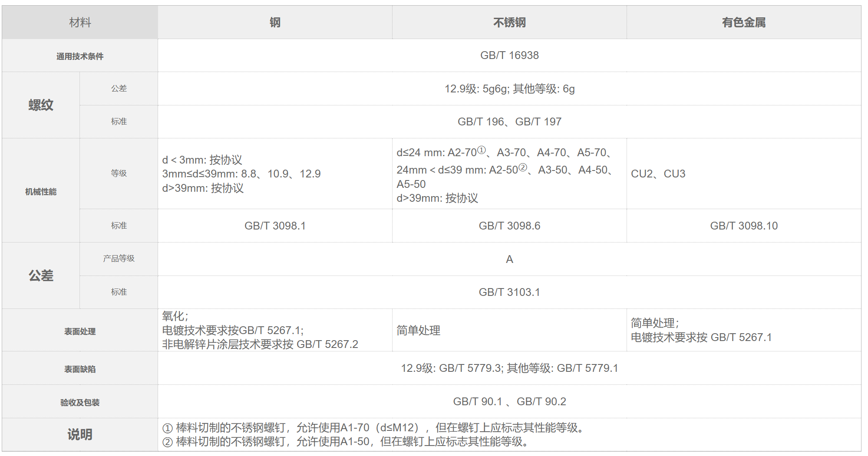
Task: Click the steel surface treatment 氧化 cell
Action: (275, 330)
